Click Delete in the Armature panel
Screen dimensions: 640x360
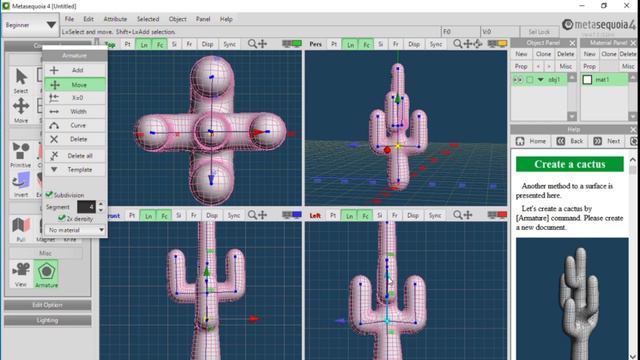click(75, 139)
